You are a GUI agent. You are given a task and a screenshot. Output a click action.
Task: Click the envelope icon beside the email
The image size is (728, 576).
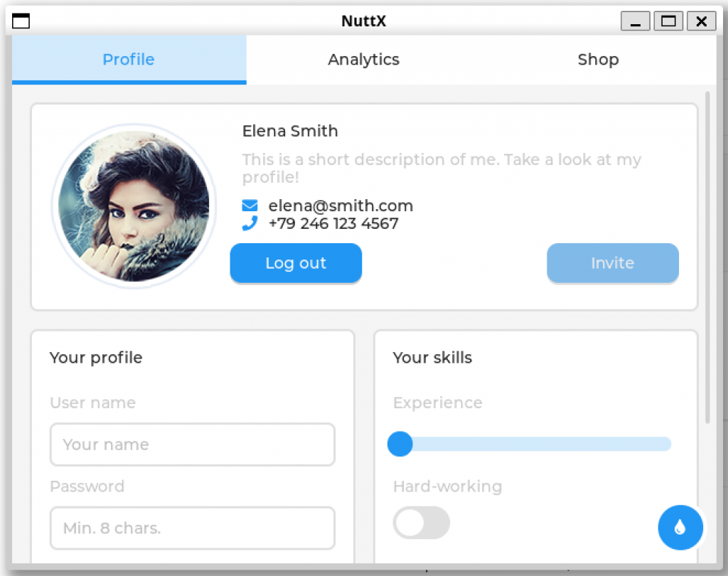click(x=250, y=206)
